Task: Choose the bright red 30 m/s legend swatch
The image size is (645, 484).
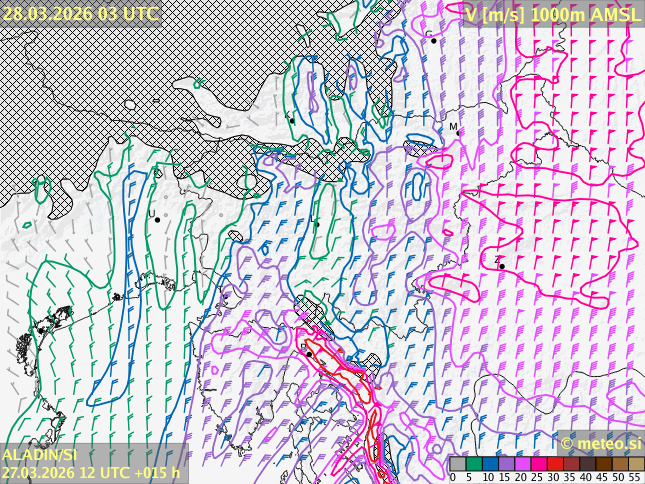Action: (555, 464)
